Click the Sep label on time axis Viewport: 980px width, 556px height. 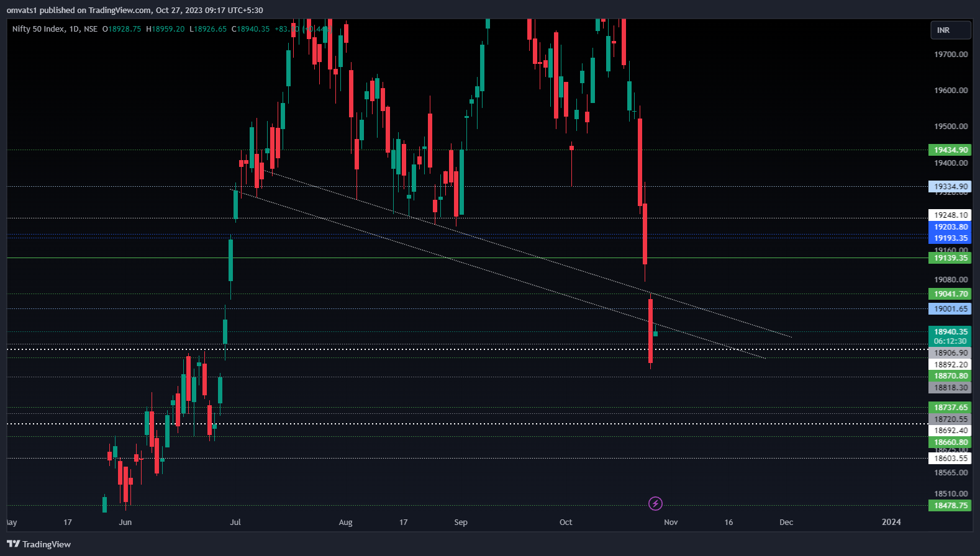(461, 522)
